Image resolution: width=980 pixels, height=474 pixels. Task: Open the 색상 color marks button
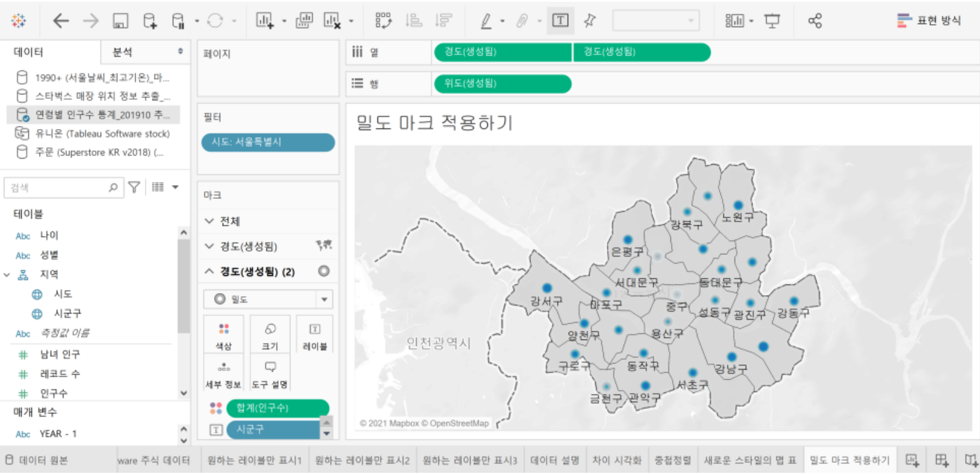[x=224, y=335]
